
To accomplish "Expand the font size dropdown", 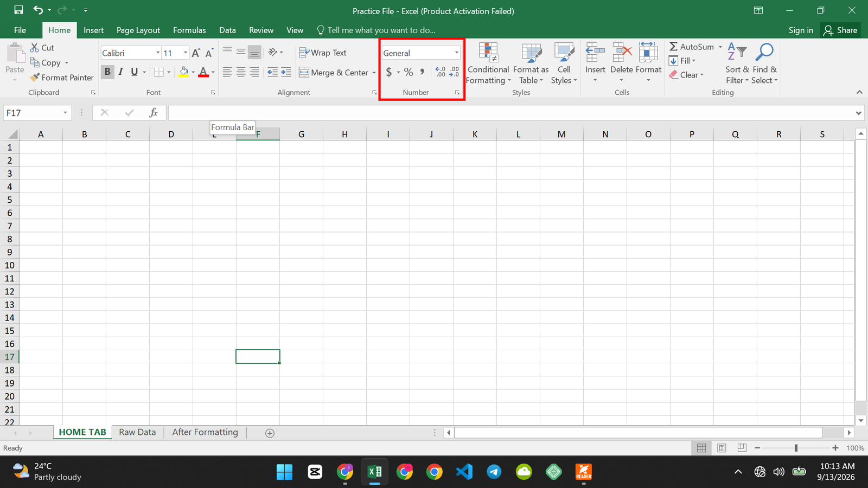I will click(186, 53).
